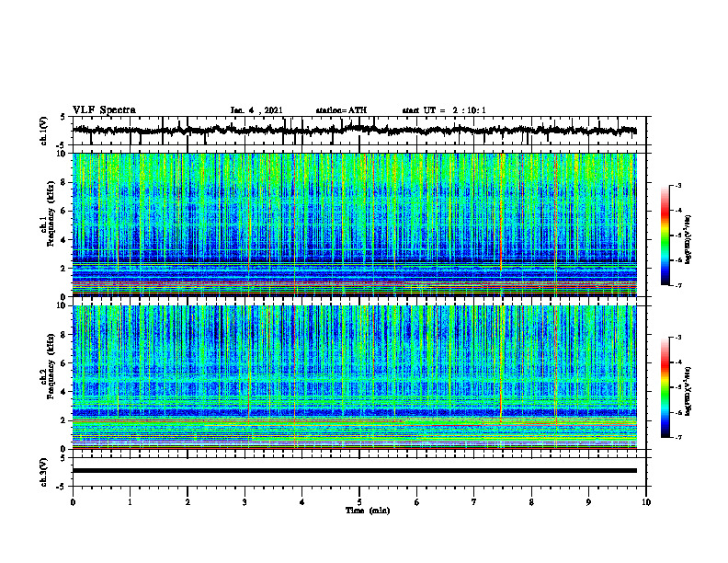Click the -7 label on ch.2 color bar
728x563 pixels.
click(x=677, y=437)
